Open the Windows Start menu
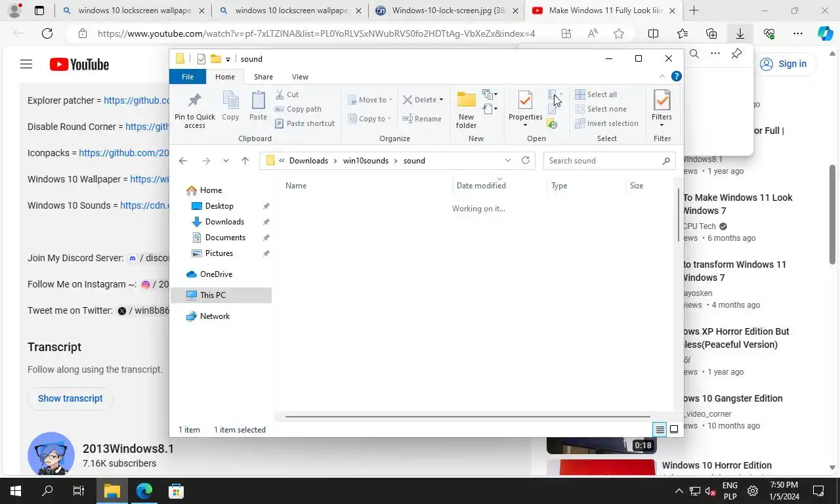Viewport: 840px width, 504px height. (x=15, y=491)
